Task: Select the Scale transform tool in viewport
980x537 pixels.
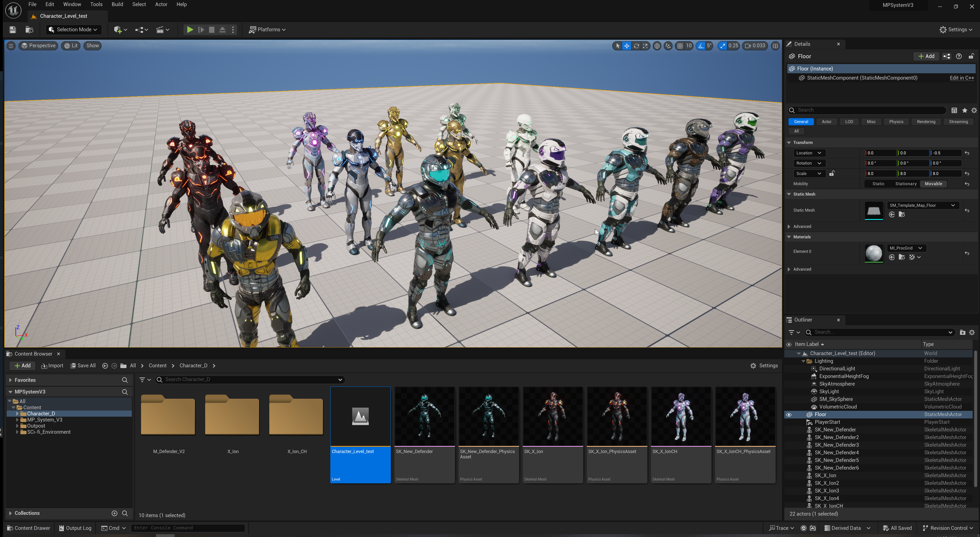Action: point(645,46)
